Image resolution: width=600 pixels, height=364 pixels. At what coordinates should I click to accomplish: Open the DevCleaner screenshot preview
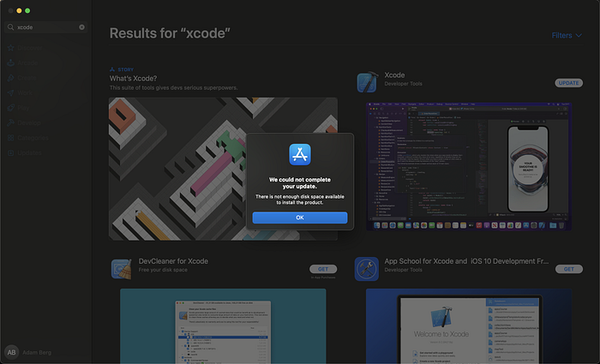click(223, 326)
